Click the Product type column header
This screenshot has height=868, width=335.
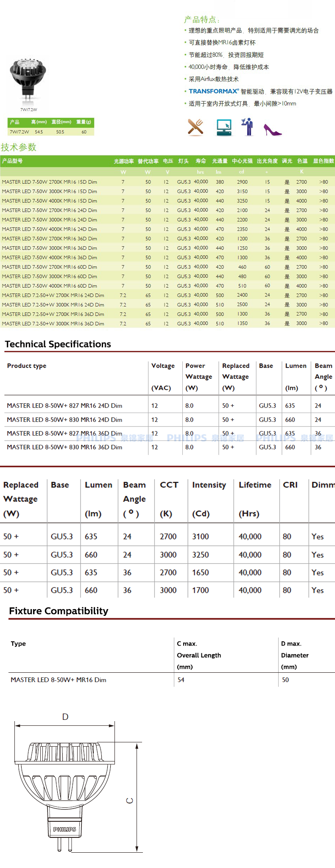27,366
